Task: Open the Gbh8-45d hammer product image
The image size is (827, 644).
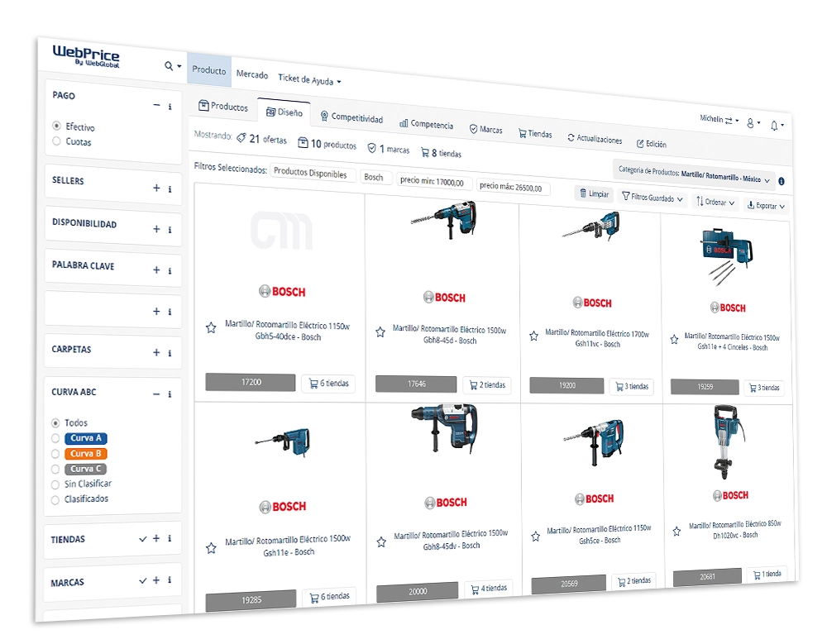Action: pyautogui.click(x=444, y=219)
